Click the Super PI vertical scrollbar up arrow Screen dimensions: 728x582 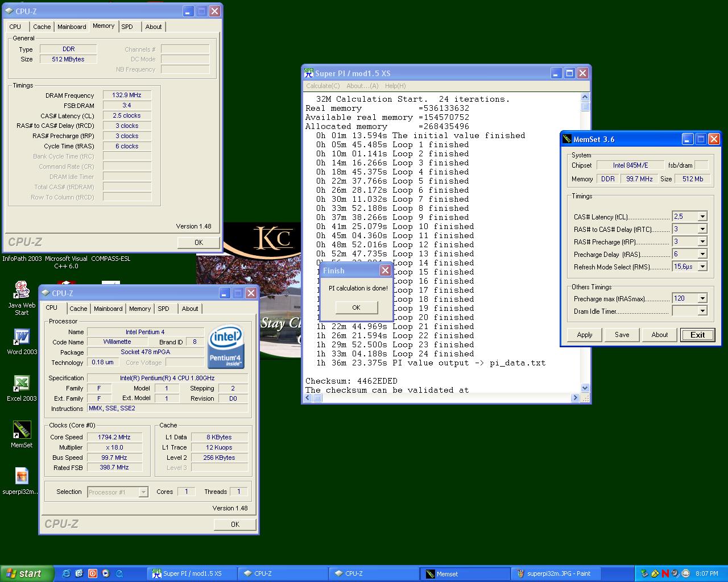pos(585,97)
